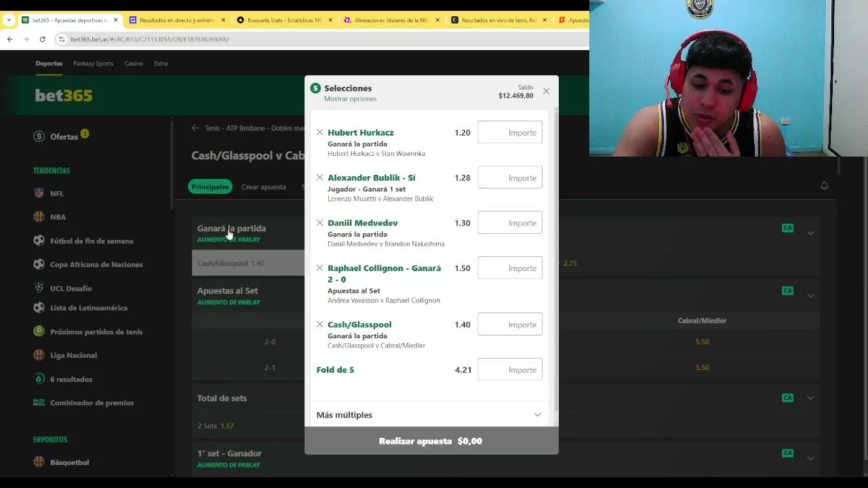Click the Tenis - ATP Brisbane breadcrumb
The height and width of the screenshot is (488, 868).
(x=254, y=128)
